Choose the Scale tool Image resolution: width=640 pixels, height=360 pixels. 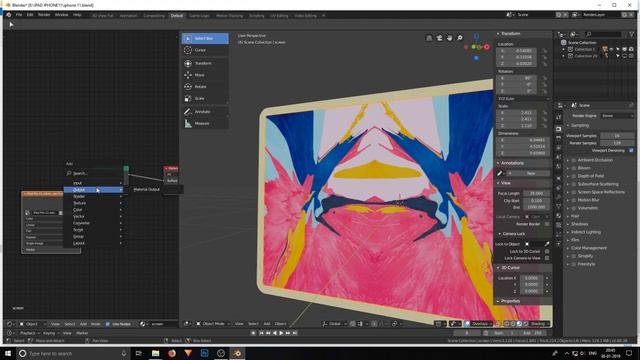205,98
